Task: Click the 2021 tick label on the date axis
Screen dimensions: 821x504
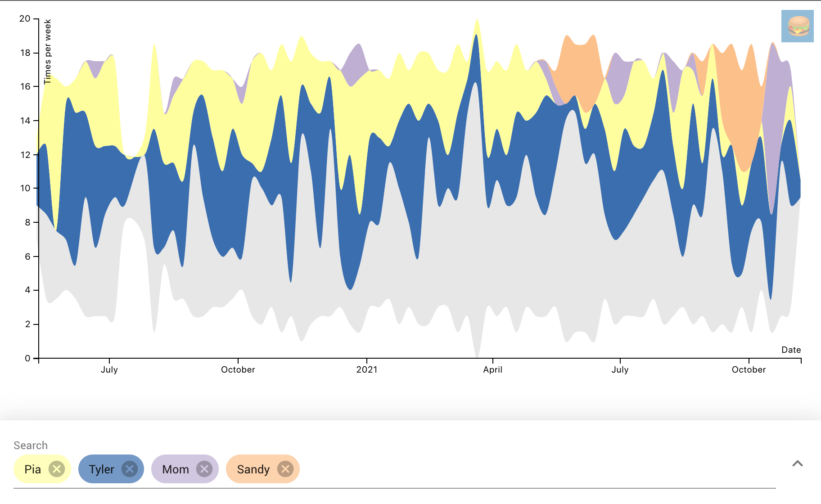Action: point(367,369)
